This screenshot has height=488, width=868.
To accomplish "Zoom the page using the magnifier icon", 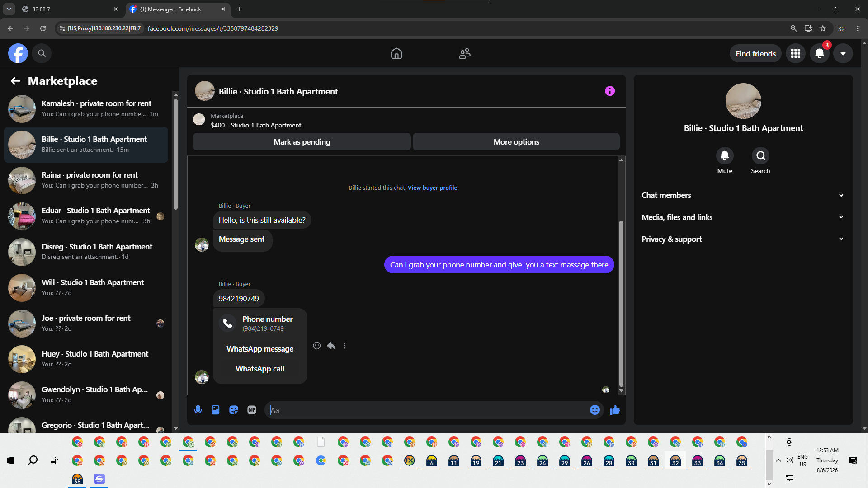I will click(793, 28).
